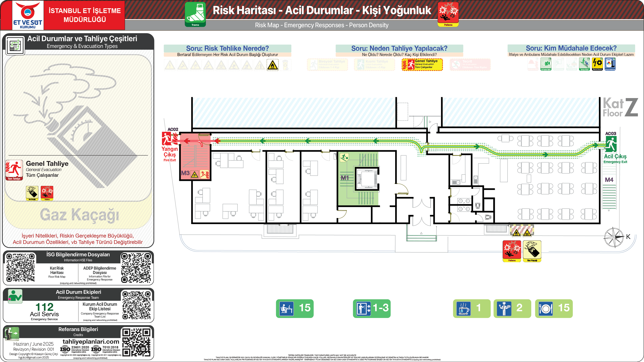644x362 pixels.
Task: Select the faded Tecrit isolation option
Action: 470,65
